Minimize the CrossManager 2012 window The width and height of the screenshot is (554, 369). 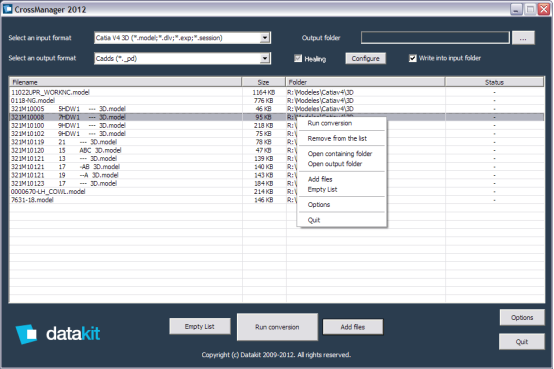point(516,9)
